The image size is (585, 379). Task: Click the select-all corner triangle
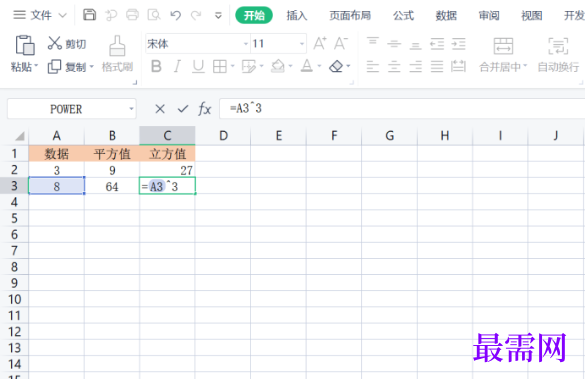pos(19,136)
